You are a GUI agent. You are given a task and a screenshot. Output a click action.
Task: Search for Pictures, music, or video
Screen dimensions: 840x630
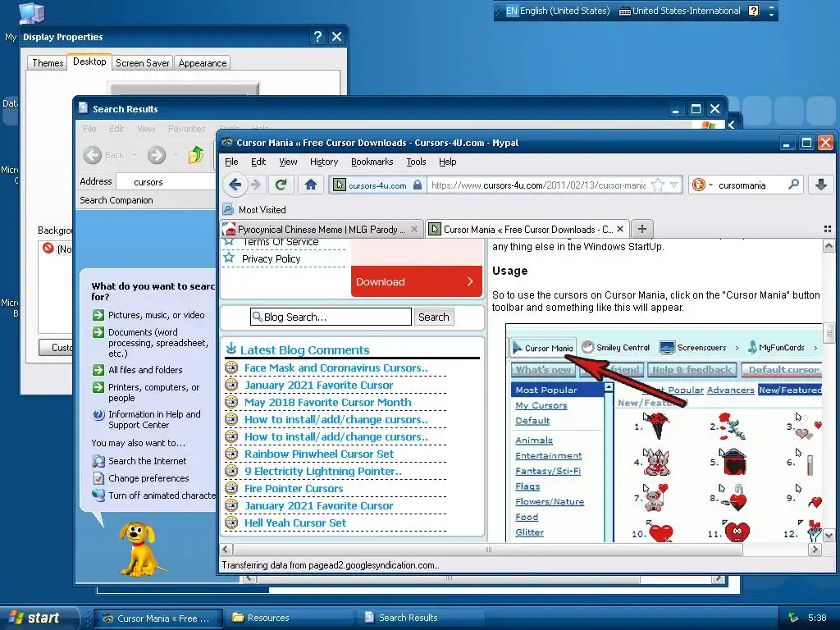(157, 315)
